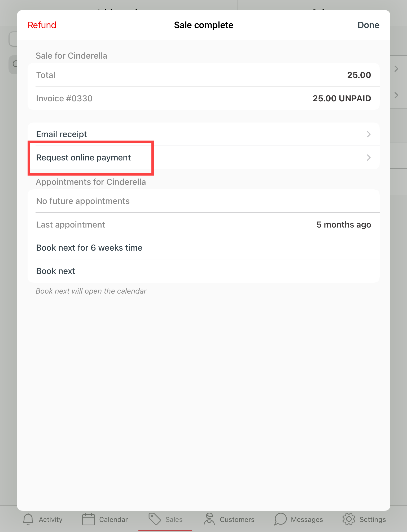Switch to the Calendar tab label
The height and width of the screenshot is (532, 407).
113,520
